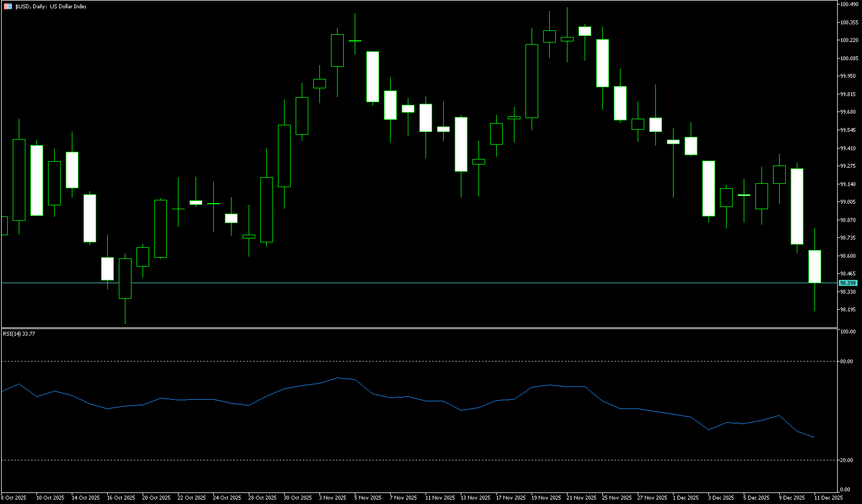The height and width of the screenshot is (504, 862).
Task: Select the latest candle on 11 Dec 2025
Action: tap(814, 267)
